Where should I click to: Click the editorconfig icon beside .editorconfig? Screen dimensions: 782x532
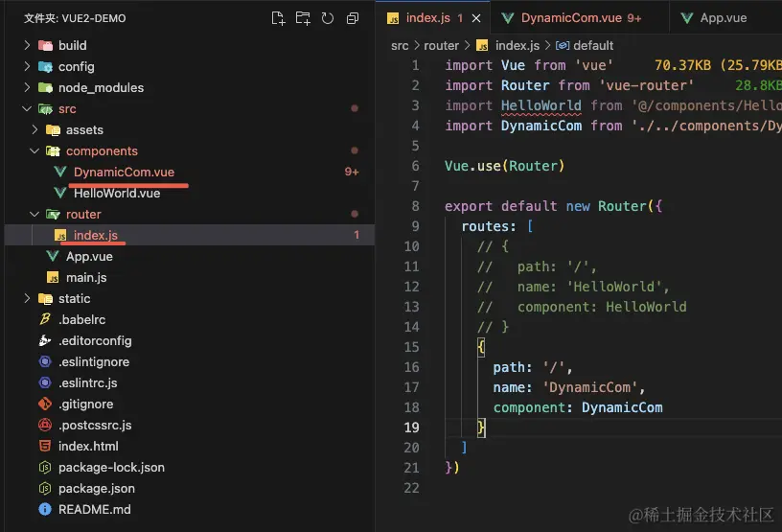pos(45,340)
